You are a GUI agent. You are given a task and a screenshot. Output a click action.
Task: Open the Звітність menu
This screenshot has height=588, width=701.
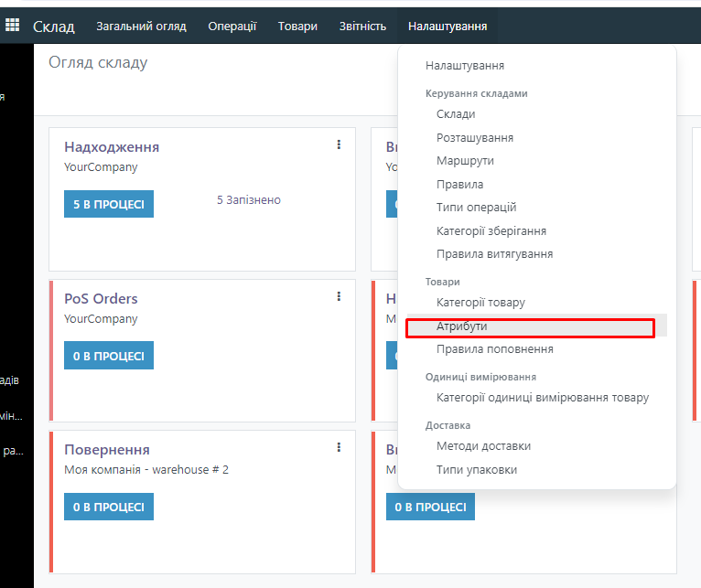click(362, 27)
